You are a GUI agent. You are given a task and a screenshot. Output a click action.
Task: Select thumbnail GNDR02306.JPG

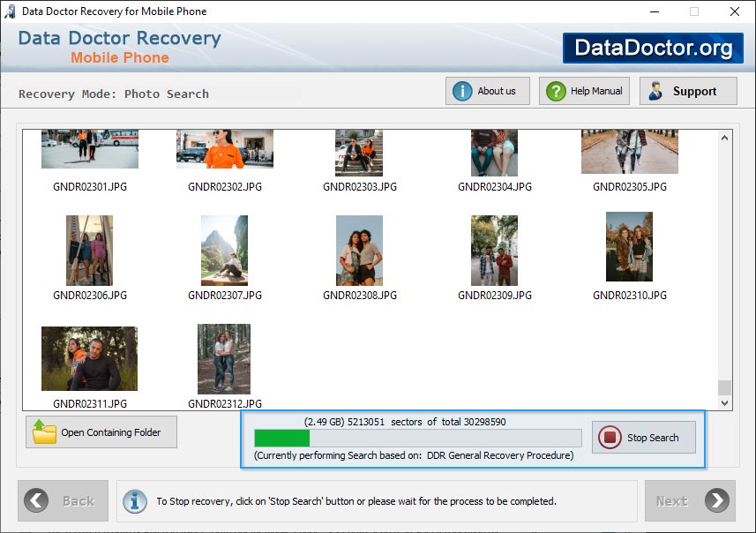click(90, 251)
